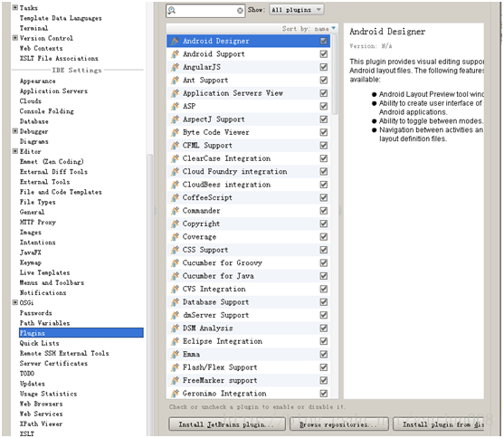The width and height of the screenshot is (504, 438).
Task: Click the plugin list vertical scrollbar
Action: point(335,74)
